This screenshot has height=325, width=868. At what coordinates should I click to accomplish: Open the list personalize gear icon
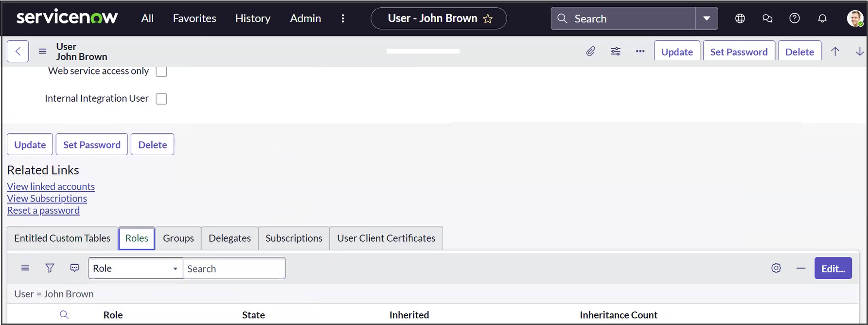pos(776,268)
